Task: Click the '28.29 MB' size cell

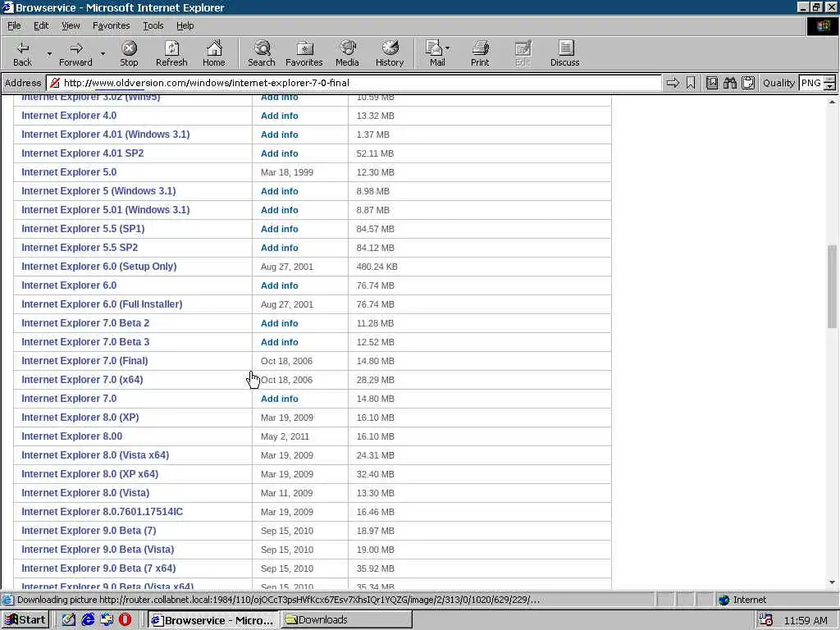Action: 375,379
